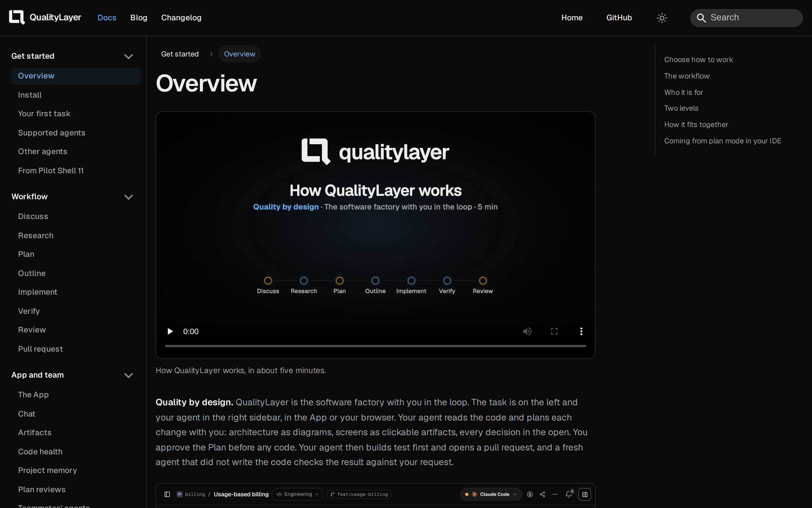The image size is (812, 508).
Task: Toggle the light/dark theme sun icon
Action: tap(662, 18)
